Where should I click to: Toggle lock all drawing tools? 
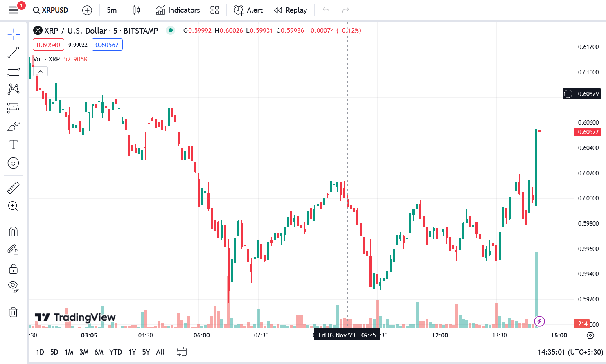click(x=13, y=269)
